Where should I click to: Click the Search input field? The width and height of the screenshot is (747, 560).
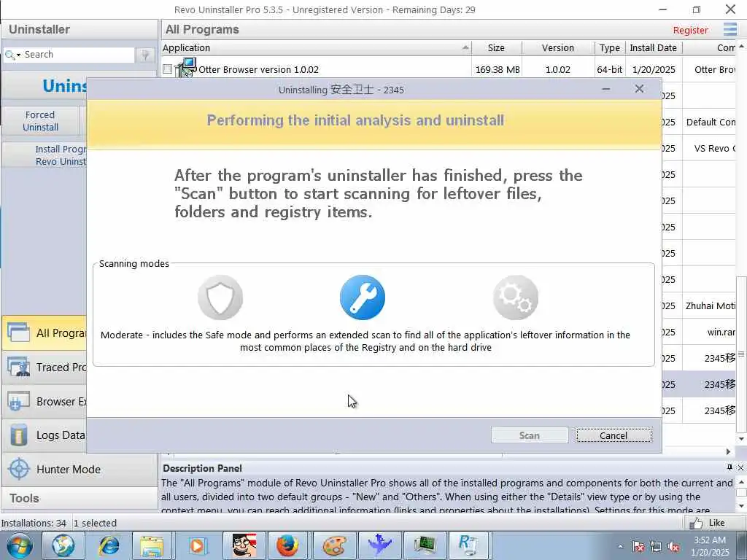77,55
